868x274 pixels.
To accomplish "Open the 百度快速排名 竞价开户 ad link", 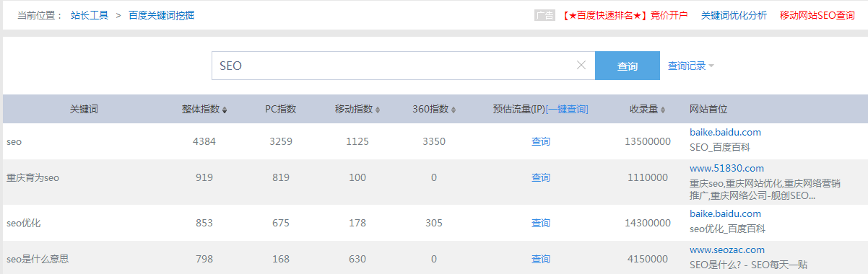I will pos(625,15).
